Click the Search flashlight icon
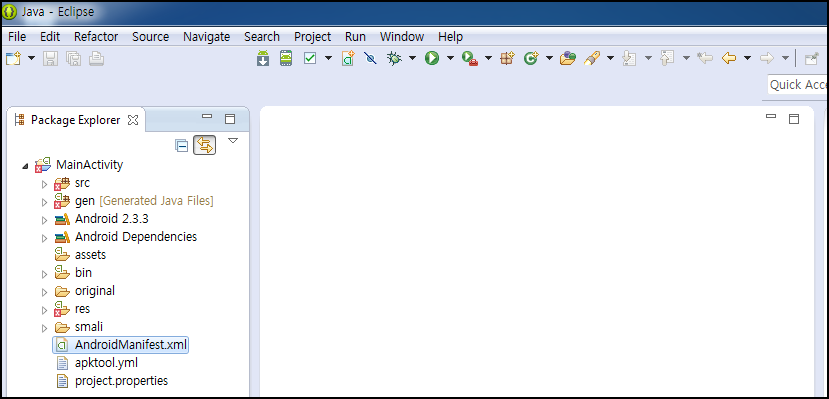The height and width of the screenshot is (399, 829). 592,58
